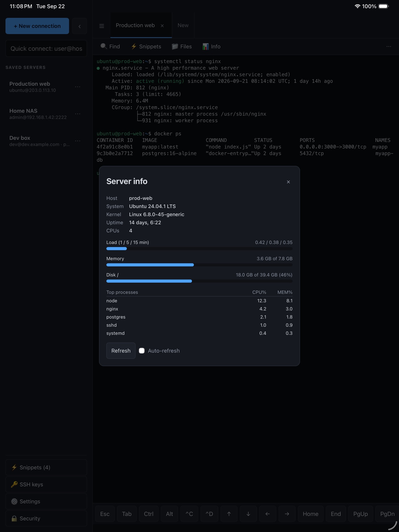Tap the right arrow key
This screenshot has height=532, width=399.
coord(287,514)
